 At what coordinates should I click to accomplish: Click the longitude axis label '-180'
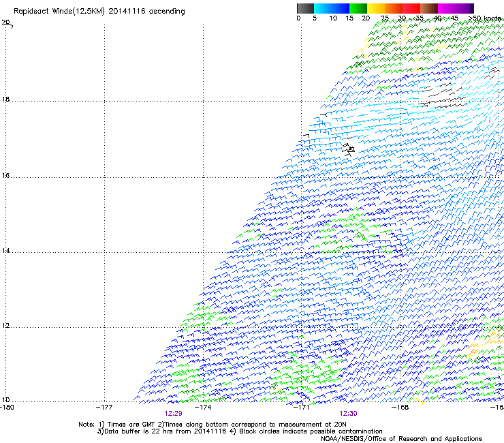[x=7, y=408]
